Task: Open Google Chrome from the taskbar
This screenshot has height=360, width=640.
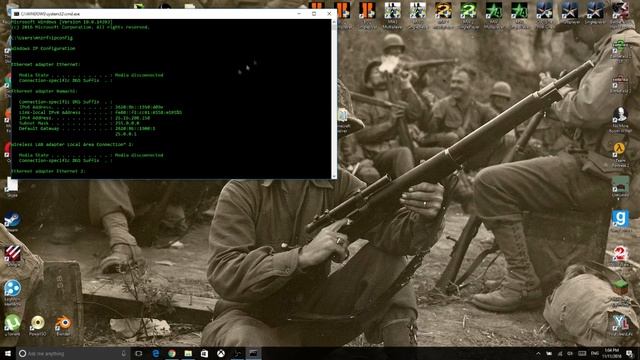Action: pyautogui.click(x=172, y=353)
